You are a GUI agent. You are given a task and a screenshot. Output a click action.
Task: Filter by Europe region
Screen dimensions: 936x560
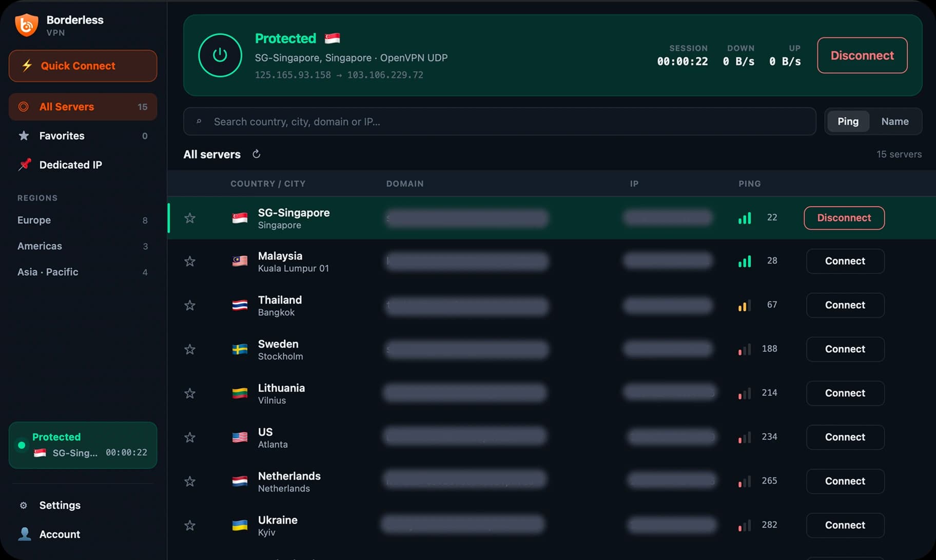click(83, 220)
